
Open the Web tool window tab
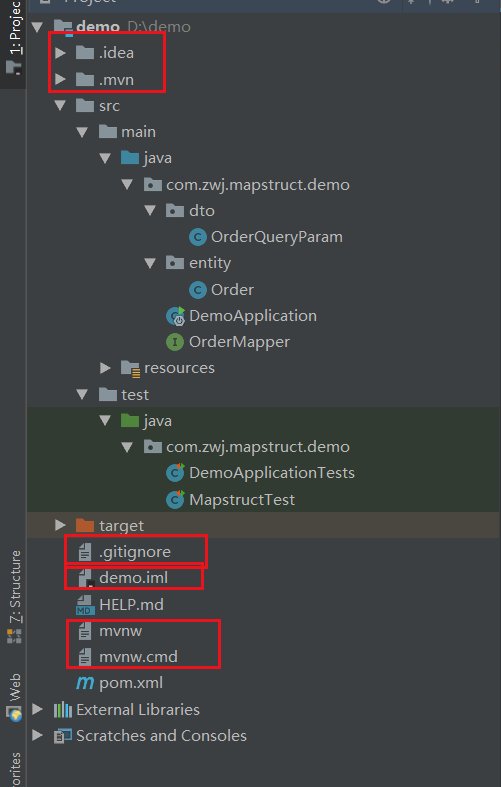[15, 697]
